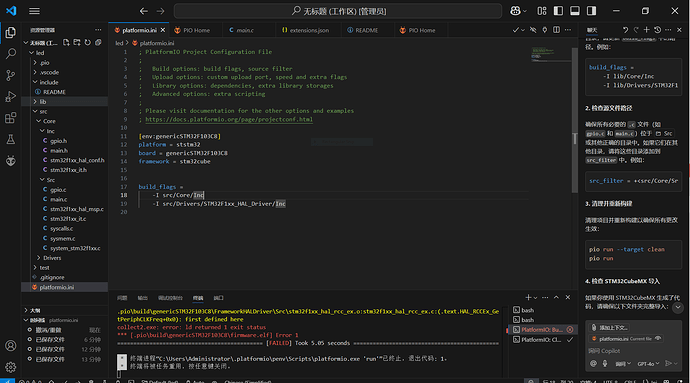690x383 pixels.
Task: Open Run and Debug view
Action: point(11,96)
